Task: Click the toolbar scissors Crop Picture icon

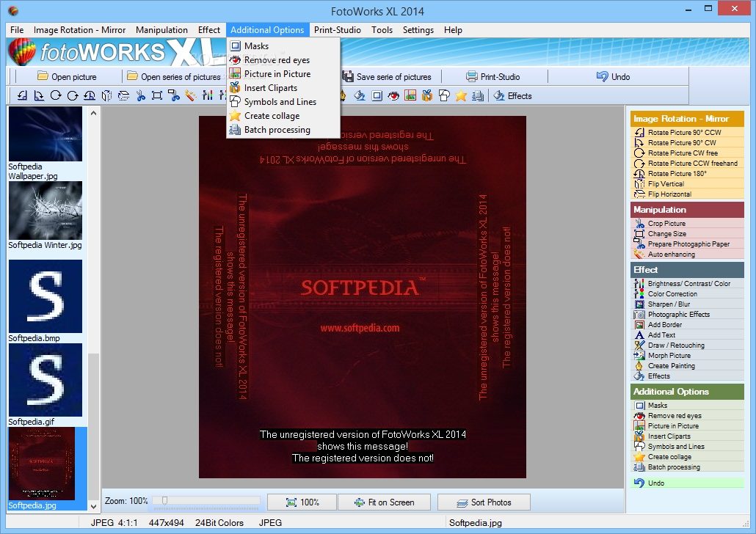Action: click(x=140, y=96)
